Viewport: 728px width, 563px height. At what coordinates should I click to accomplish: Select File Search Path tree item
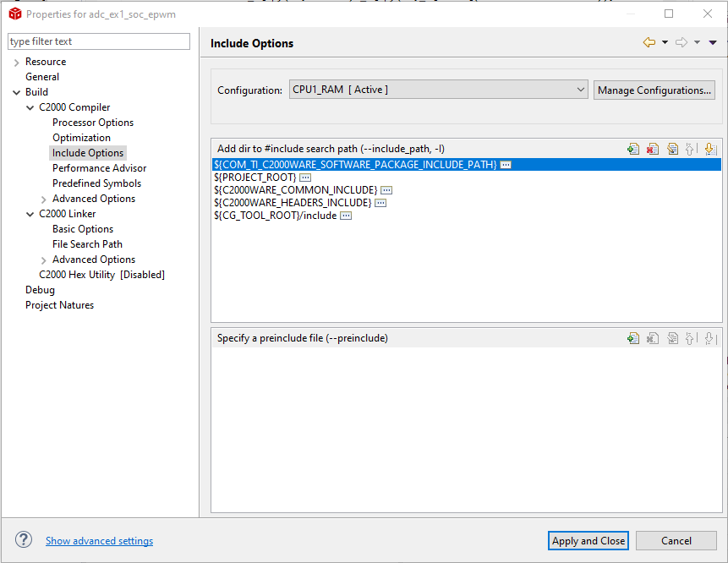[87, 244]
